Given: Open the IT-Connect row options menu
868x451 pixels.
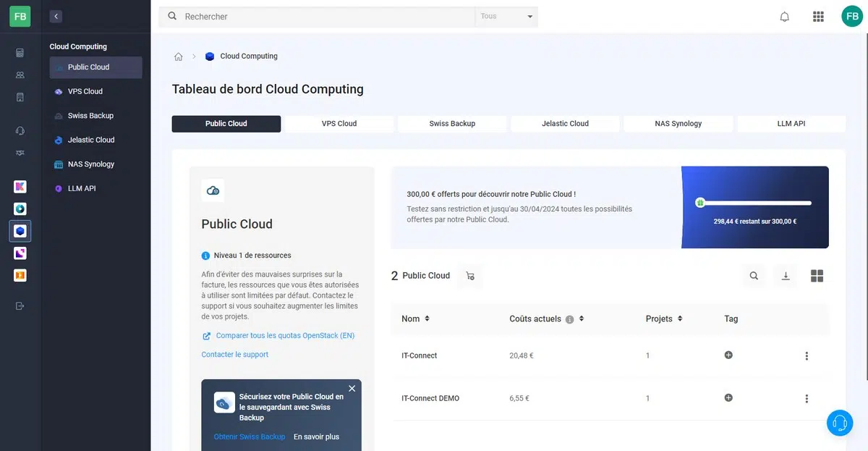Looking at the screenshot, I should [807, 355].
